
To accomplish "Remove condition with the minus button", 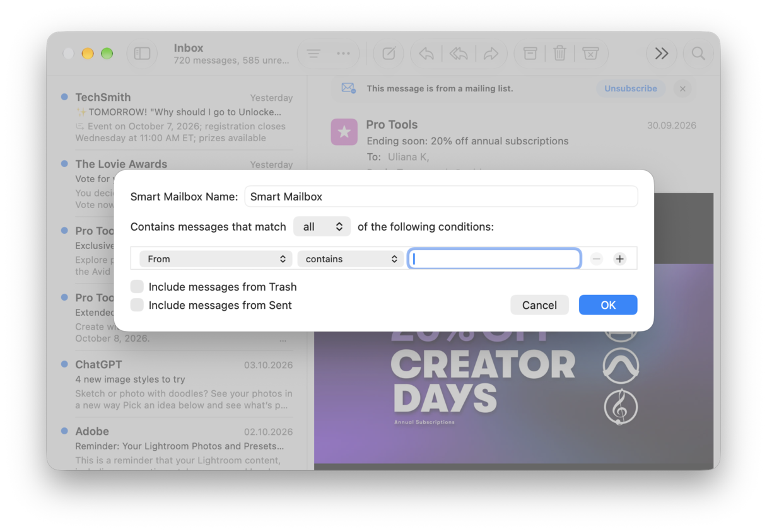I will coord(596,259).
